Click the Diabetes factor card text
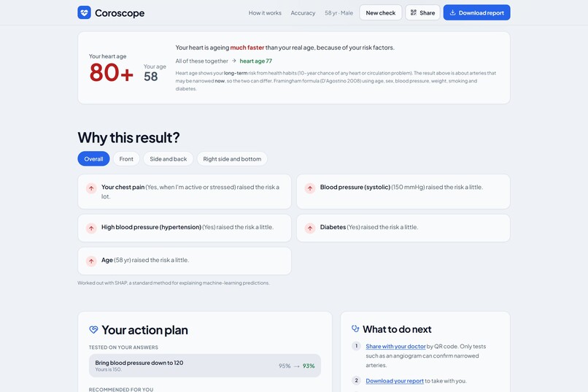Screen dimensions: 588x392 tap(368, 227)
